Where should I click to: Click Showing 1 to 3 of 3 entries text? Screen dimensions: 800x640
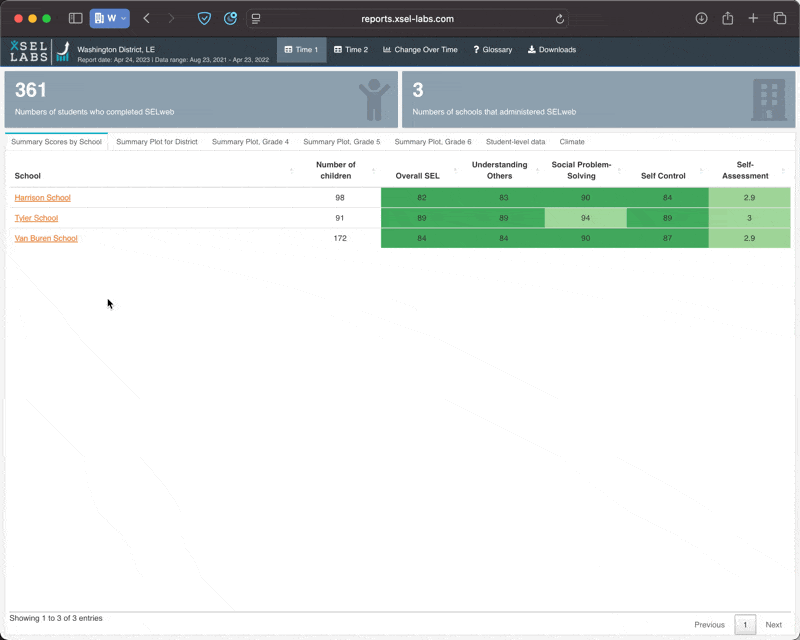click(x=56, y=618)
